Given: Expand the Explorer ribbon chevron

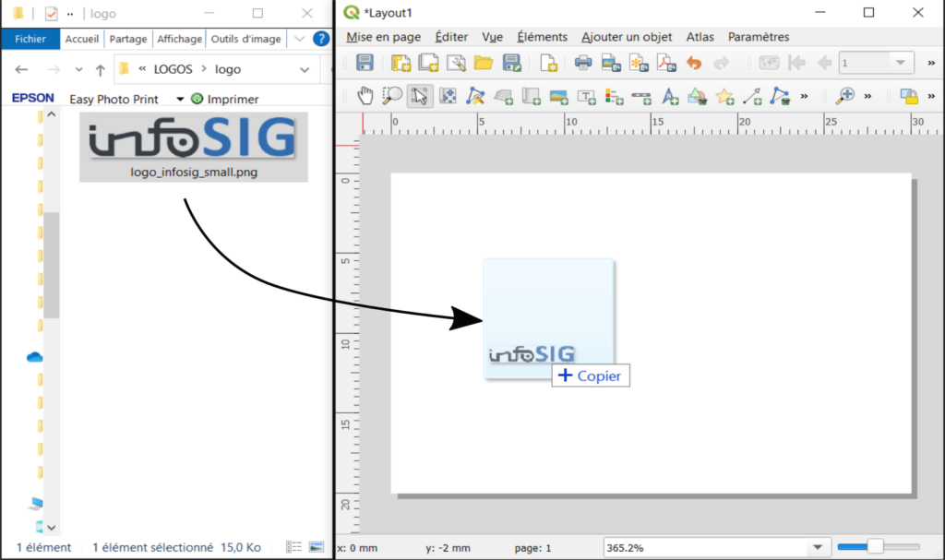Looking at the screenshot, I should pyautogui.click(x=300, y=39).
